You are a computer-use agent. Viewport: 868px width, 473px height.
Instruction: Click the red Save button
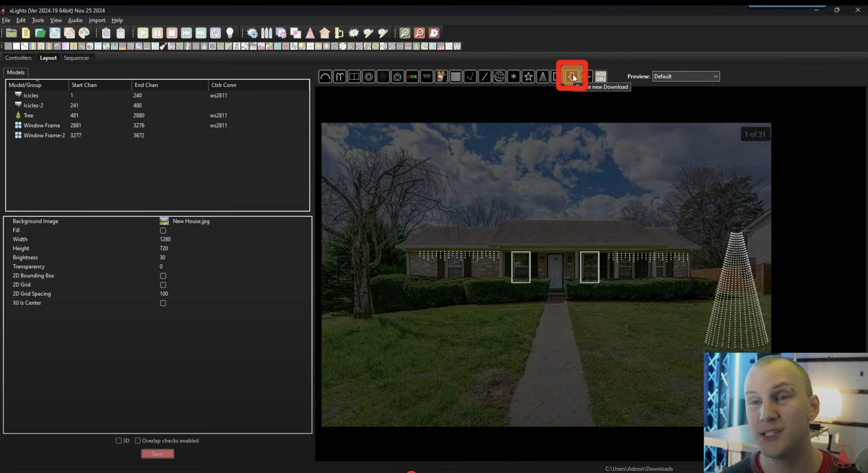pyautogui.click(x=157, y=454)
